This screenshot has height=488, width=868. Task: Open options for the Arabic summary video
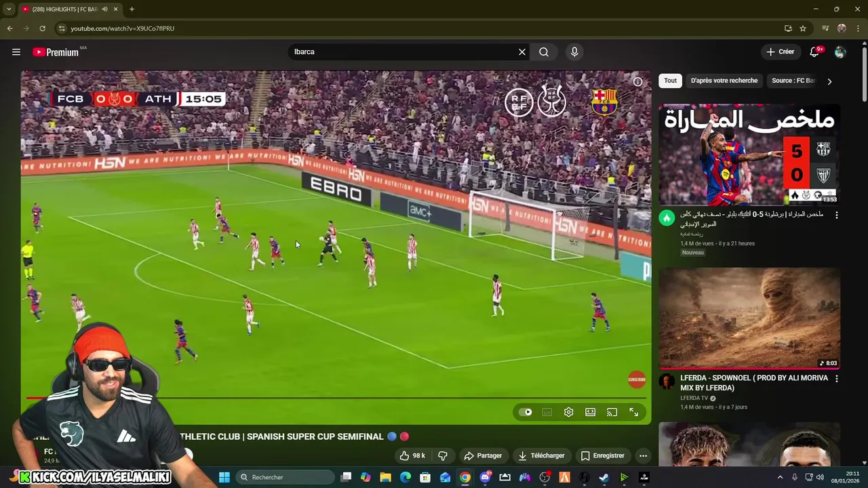point(836,215)
